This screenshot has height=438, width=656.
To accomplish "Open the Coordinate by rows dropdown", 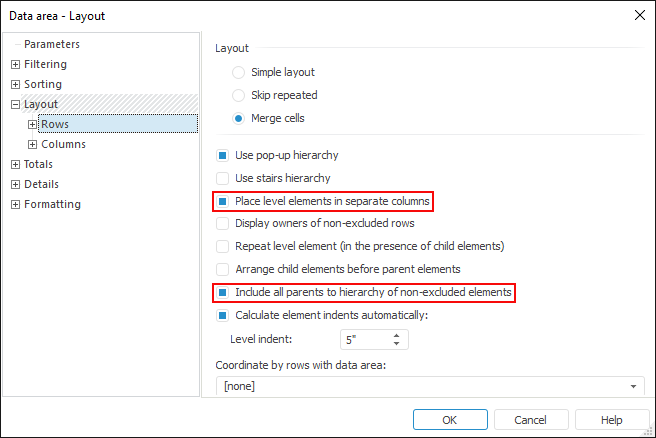I will [634, 387].
